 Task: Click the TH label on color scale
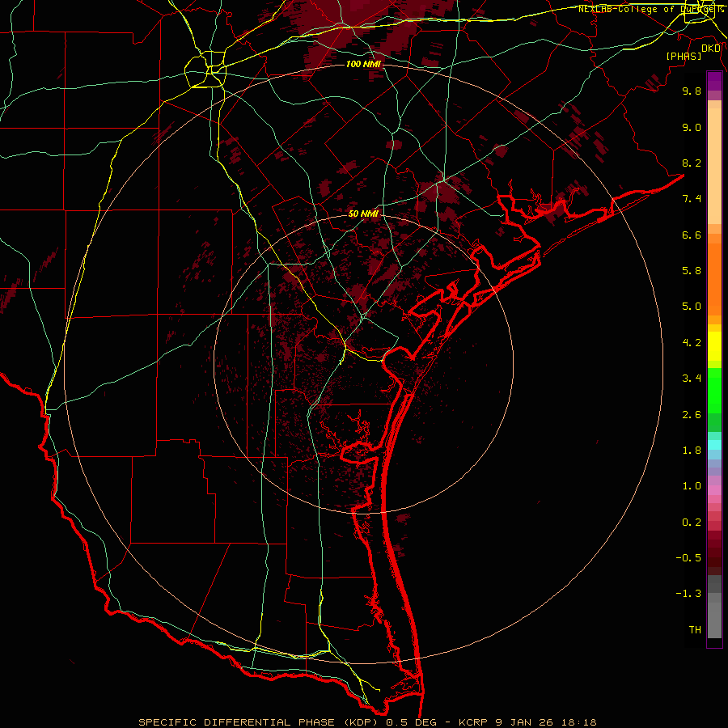pos(695,630)
